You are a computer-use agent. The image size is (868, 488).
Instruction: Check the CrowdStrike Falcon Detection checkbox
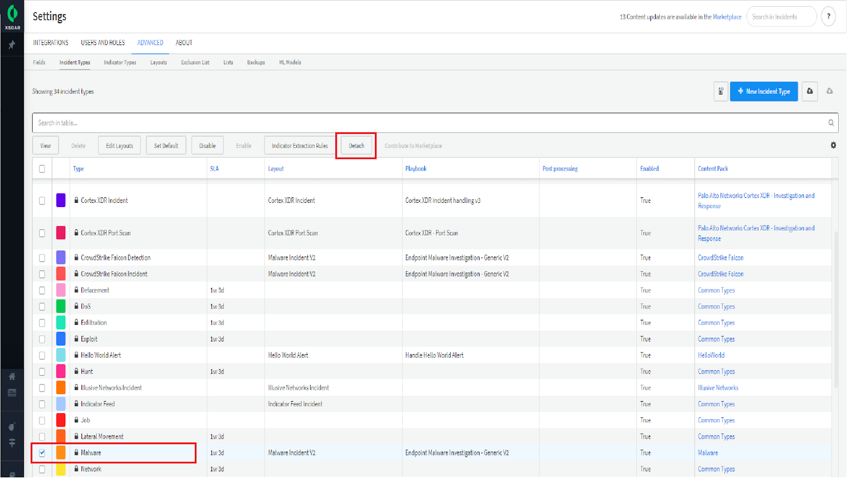tap(42, 258)
